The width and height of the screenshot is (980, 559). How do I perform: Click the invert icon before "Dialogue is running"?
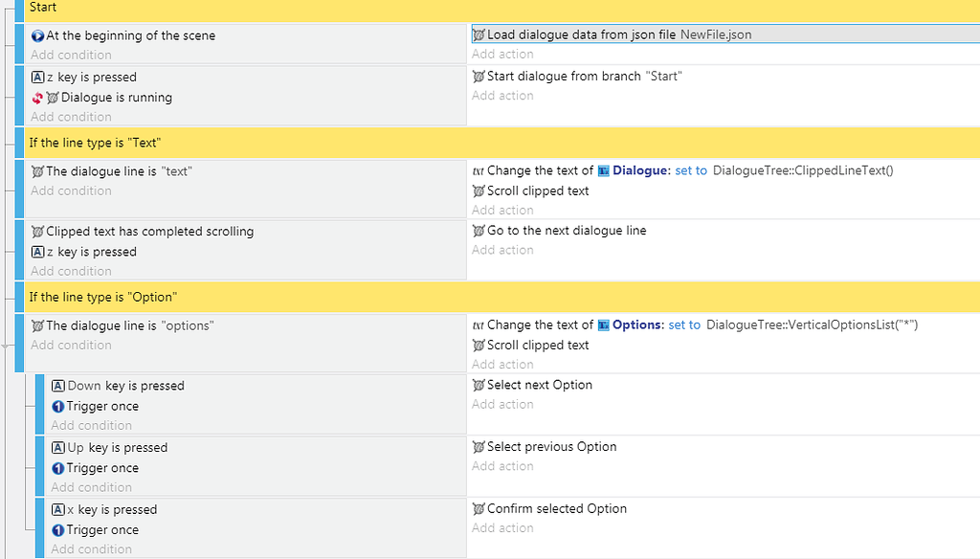37,98
